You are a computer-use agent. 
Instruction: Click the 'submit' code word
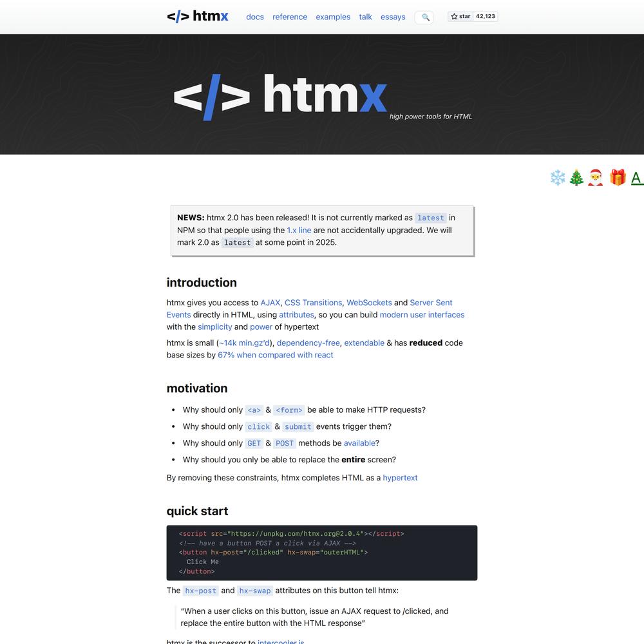click(x=298, y=427)
